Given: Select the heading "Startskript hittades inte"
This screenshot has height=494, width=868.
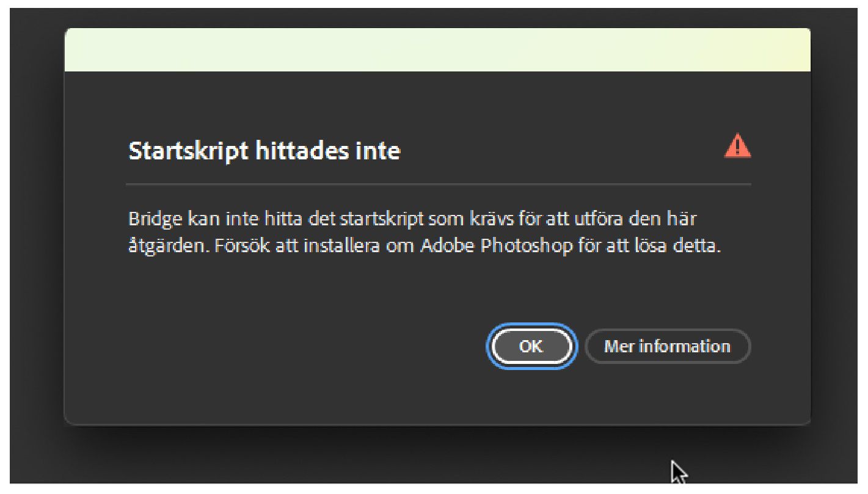Looking at the screenshot, I should click(264, 150).
